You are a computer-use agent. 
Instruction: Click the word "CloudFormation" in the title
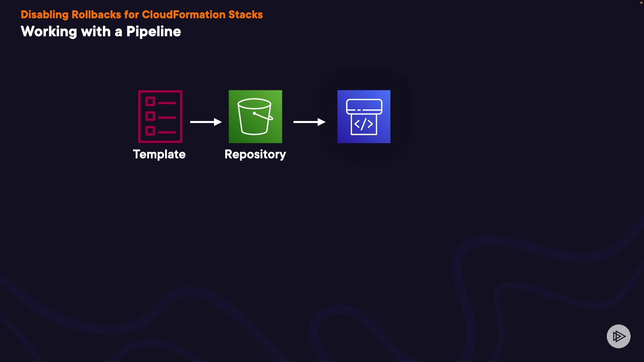coord(183,14)
